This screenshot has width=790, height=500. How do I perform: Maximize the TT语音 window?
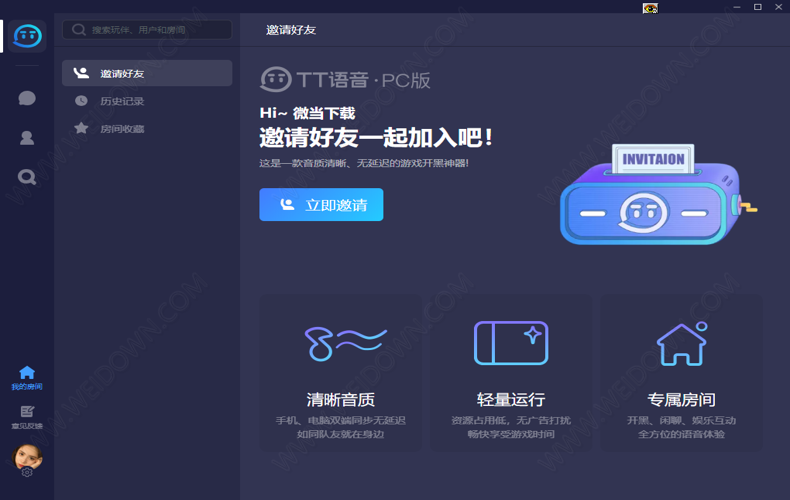[757, 7]
